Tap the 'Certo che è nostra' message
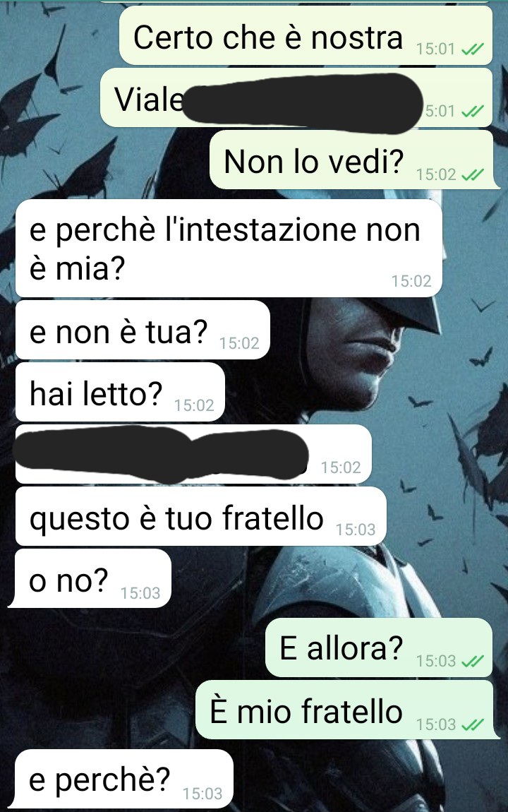This screenshot has width=508, height=812. (x=306, y=36)
